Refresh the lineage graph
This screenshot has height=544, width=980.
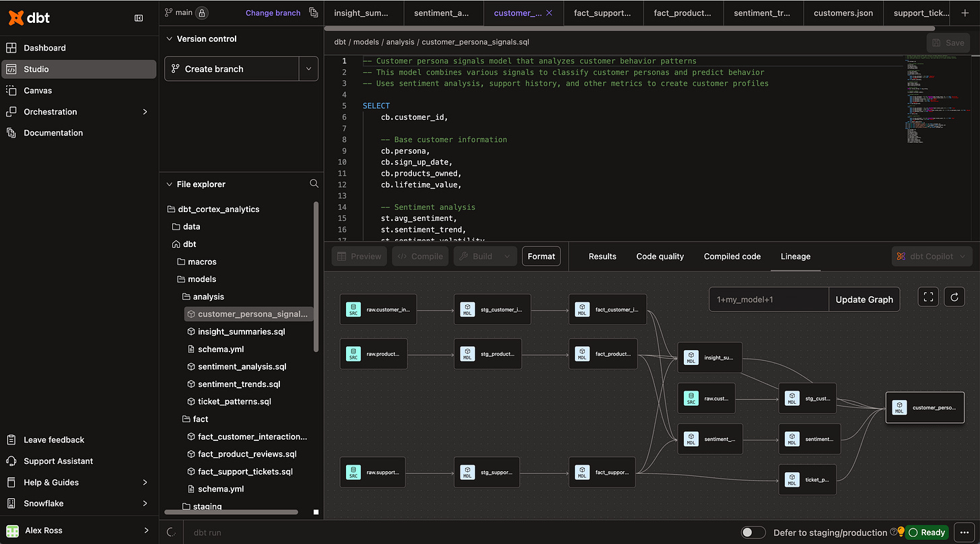click(954, 297)
